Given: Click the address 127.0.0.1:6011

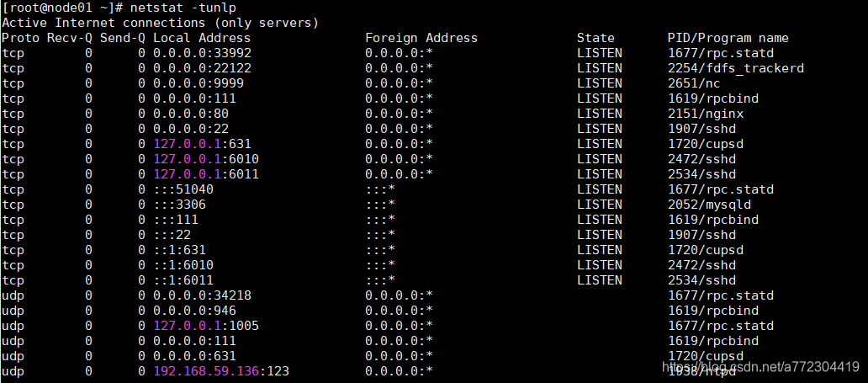Looking at the screenshot, I should 206,174.
